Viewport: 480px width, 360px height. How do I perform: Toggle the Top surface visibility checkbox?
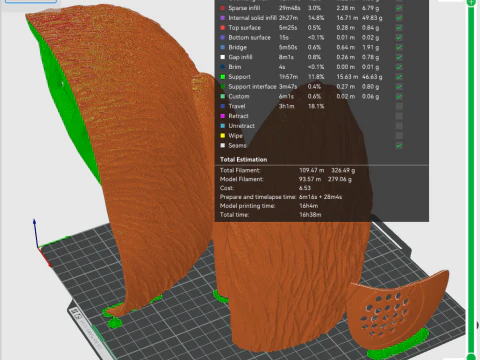pos(399,28)
